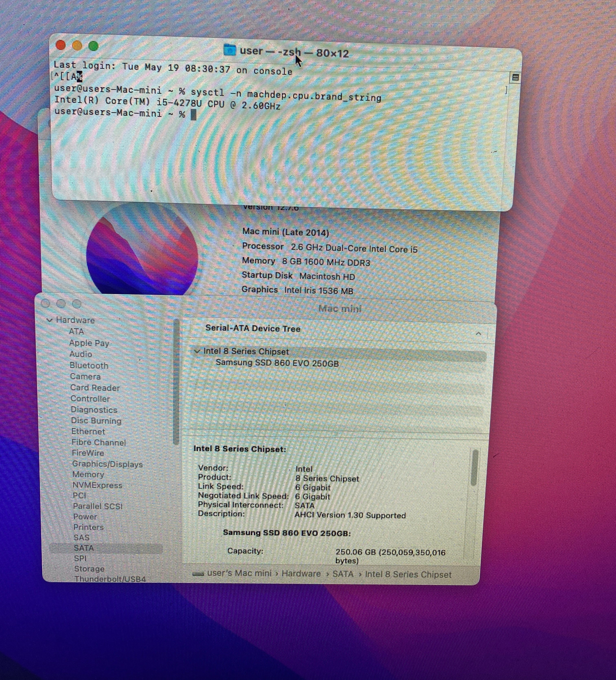Click the Negotiated Link Speed "6 Gigabit" value

pyautogui.click(x=312, y=497)
